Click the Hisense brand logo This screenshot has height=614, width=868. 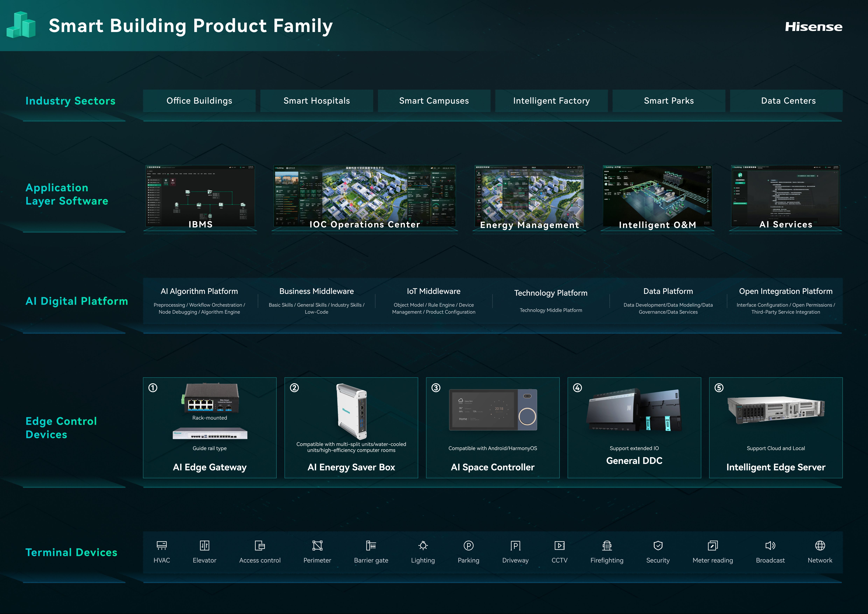[x=814, y=26]
